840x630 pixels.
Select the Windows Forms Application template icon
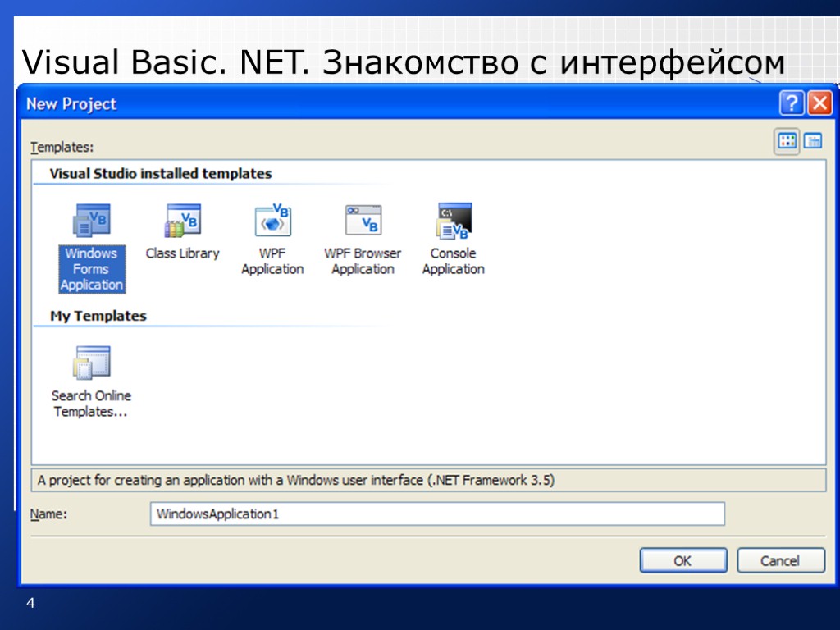coord(92,220)
